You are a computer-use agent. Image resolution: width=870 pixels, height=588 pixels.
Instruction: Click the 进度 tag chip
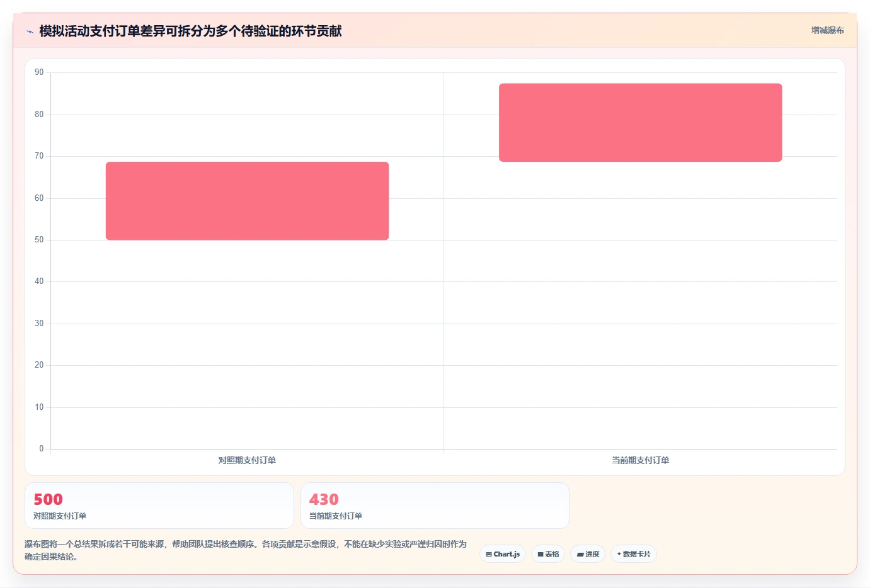click(588, 554)
